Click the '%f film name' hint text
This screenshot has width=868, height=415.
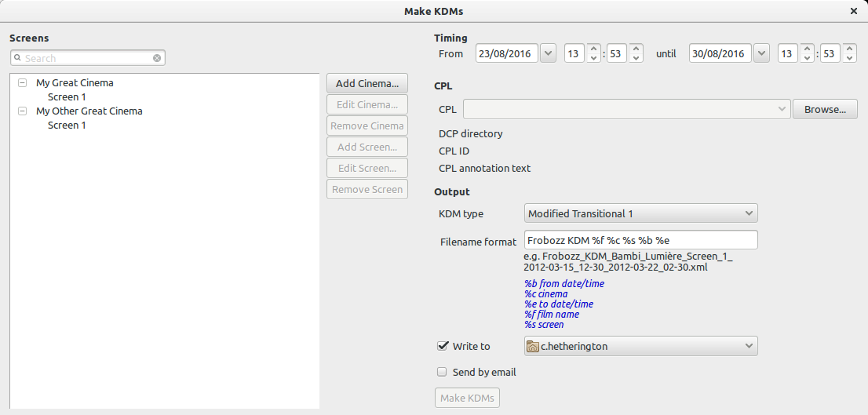(x=552, y=315)
